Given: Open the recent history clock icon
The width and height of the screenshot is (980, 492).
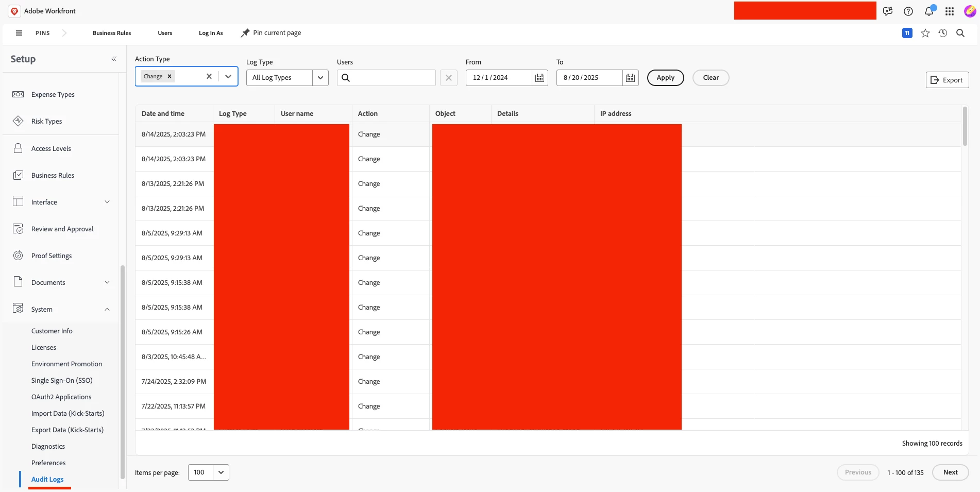Looking at the screenshot, I should 943,33.
